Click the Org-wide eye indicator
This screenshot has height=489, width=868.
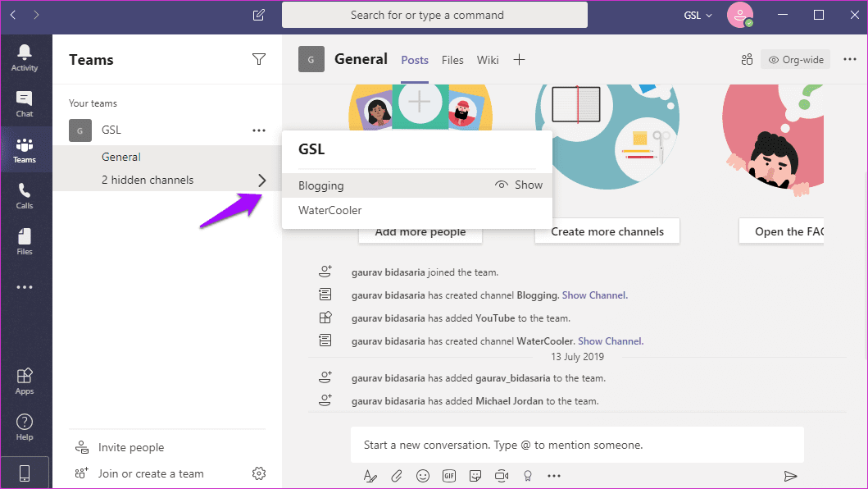(x=796, y=59)
